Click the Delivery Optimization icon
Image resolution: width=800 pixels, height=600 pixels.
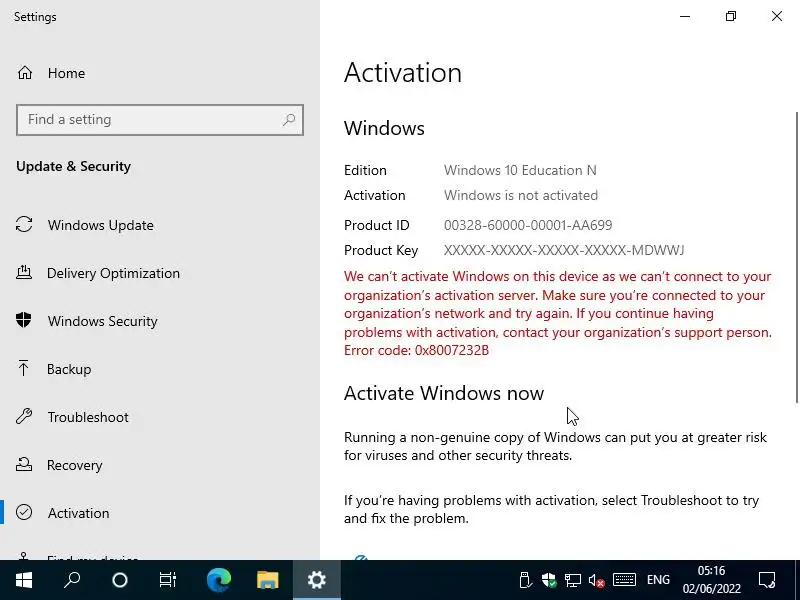tap(24, 272)
